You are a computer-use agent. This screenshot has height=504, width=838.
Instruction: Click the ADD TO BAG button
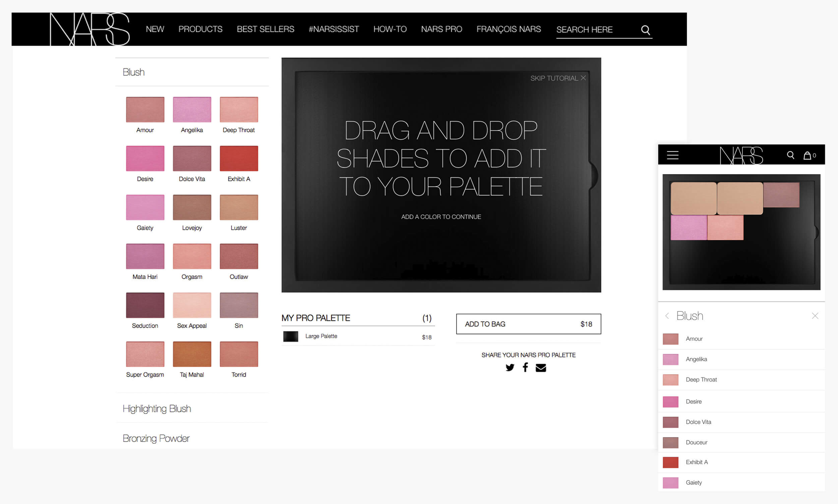[528, 324]
